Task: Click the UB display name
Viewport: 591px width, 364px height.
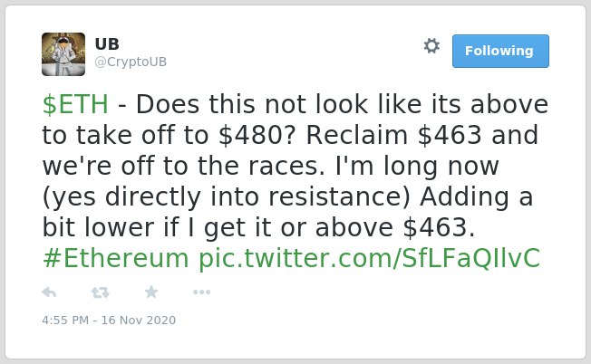Action: pos(107,44)
